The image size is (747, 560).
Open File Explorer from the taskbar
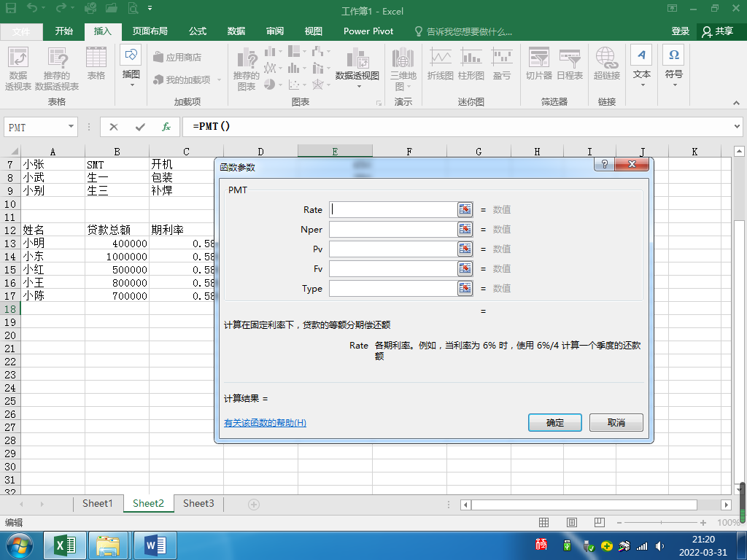click(108, 545)
